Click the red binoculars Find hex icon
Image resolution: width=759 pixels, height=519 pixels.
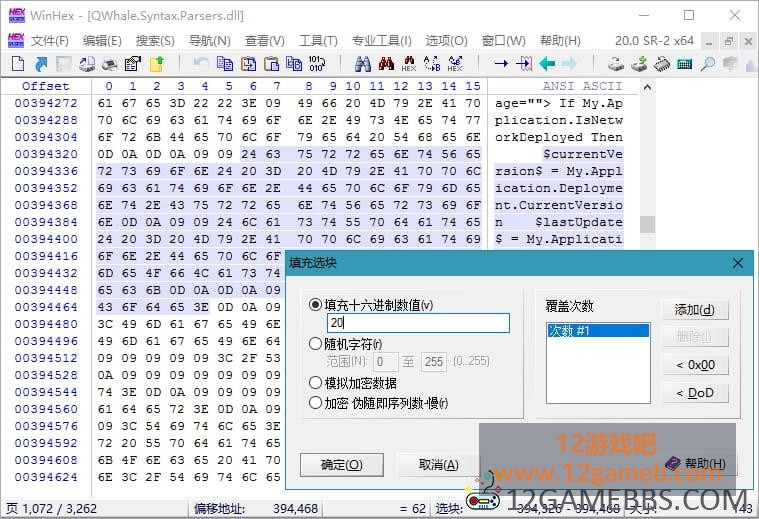pos(386,64)
